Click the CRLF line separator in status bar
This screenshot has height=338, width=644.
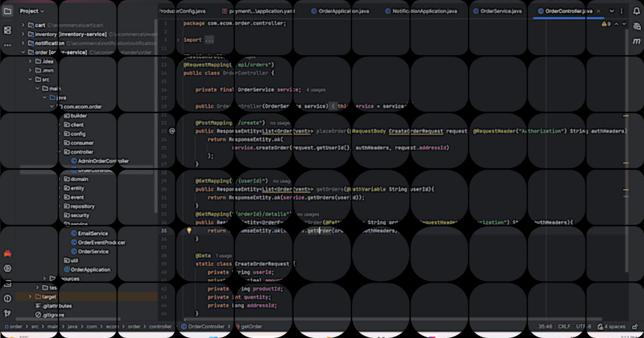pos(564,326)
